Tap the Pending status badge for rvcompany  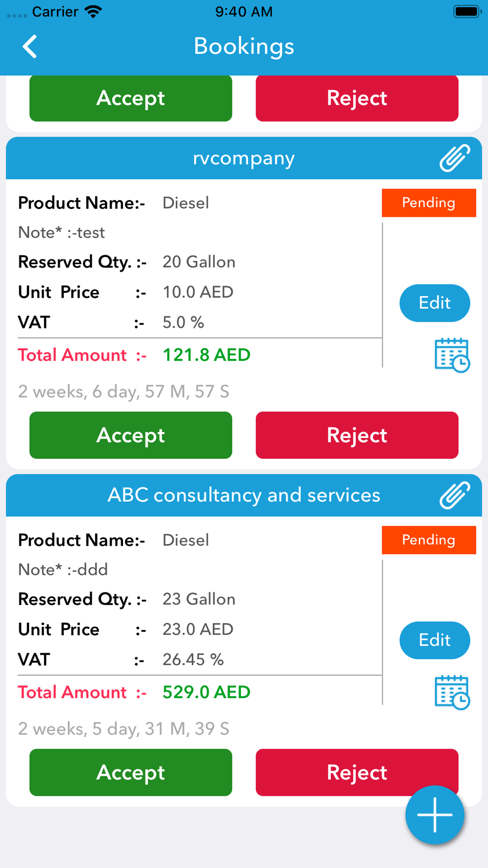429,203
